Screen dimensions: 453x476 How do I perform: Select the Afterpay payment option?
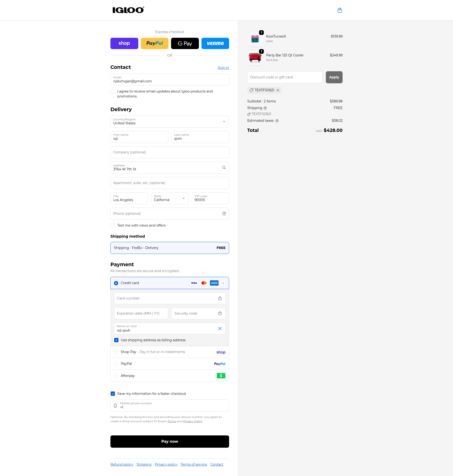pos(116,376)
